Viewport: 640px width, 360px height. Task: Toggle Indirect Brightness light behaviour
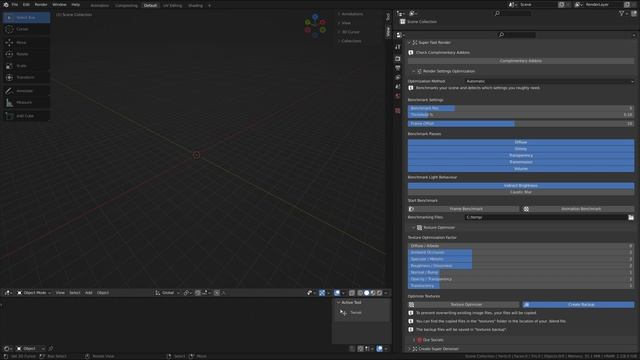[521, 185]
